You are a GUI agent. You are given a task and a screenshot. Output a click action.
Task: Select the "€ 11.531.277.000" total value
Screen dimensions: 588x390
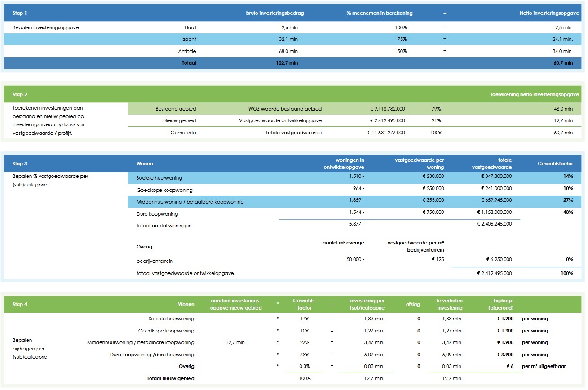[386, 133]
